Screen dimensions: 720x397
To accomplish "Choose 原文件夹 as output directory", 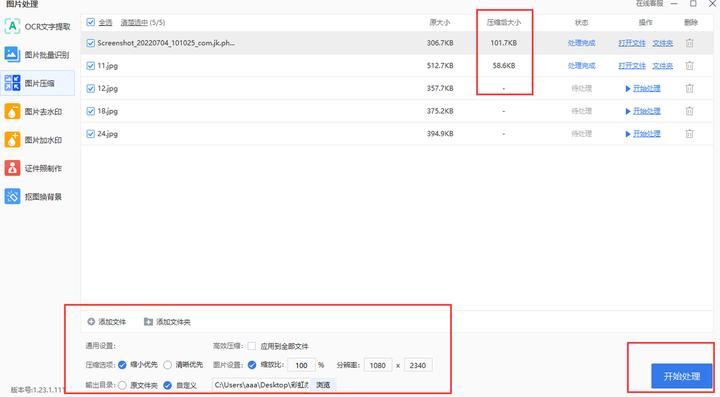I will 122,385.
